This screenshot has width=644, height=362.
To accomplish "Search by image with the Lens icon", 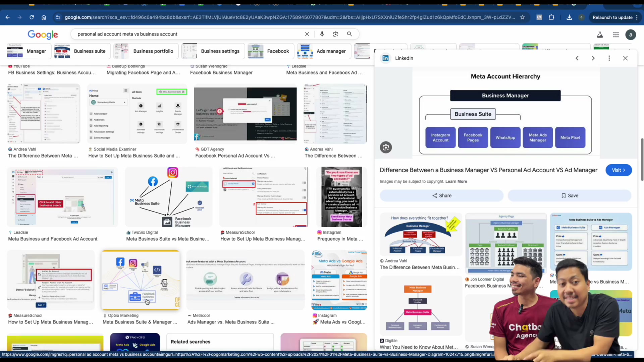I will [x=335, y=34].
